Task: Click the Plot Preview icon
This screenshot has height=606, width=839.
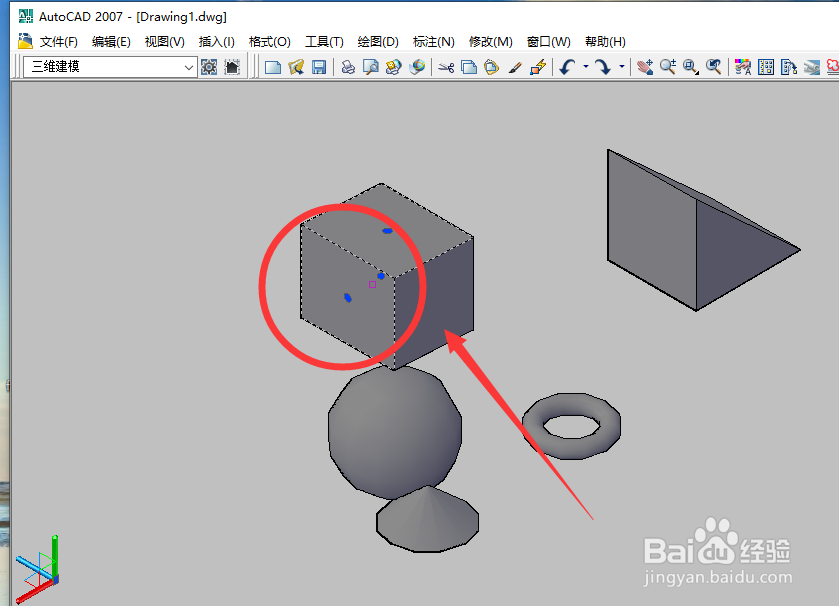Action: pos(370,67)
